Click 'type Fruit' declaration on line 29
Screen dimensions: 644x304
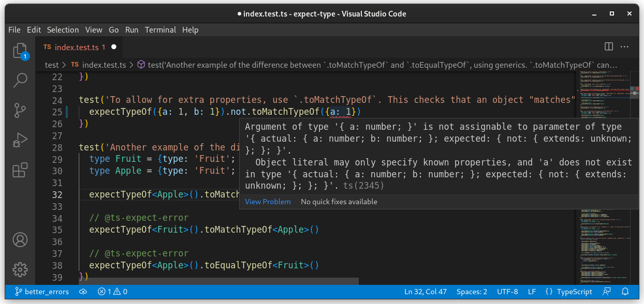[x=115, y=159]
